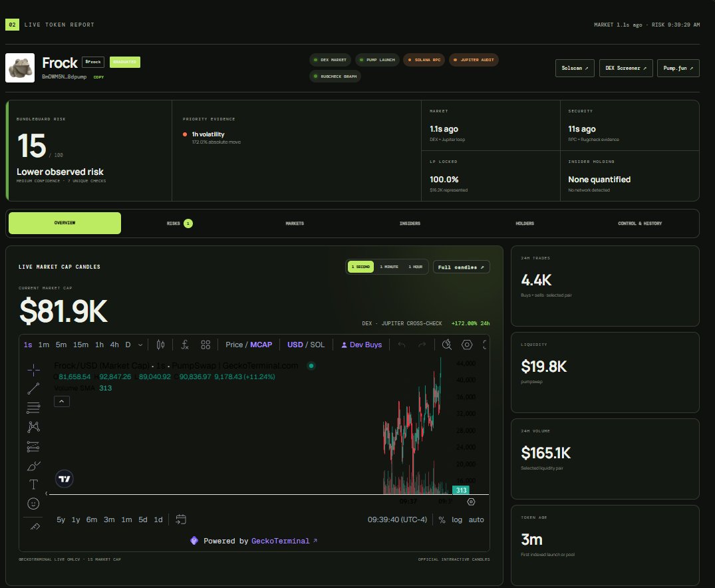Viewport: 715px width, 588px height.
Task: Open the timezone 09:39:40 (UTC-4) menu
Action: pos(397,519)
